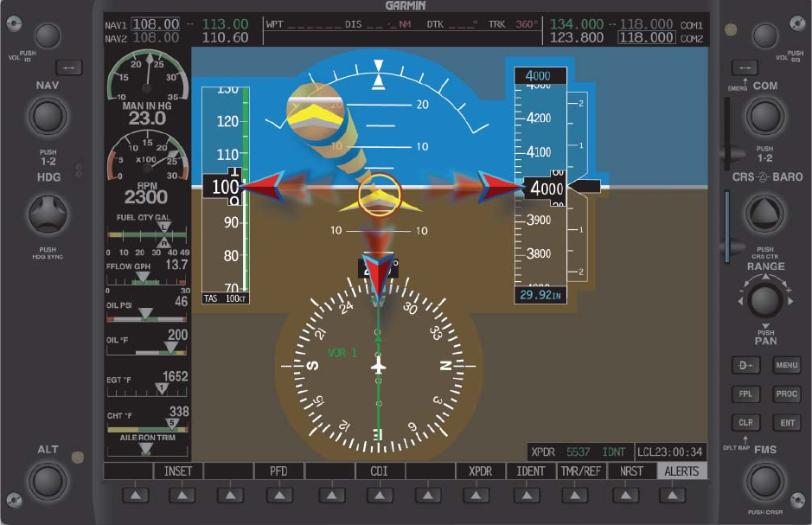812x525 pixels.
Task: Select the XPDR softkey label
Action: (480, 471)
